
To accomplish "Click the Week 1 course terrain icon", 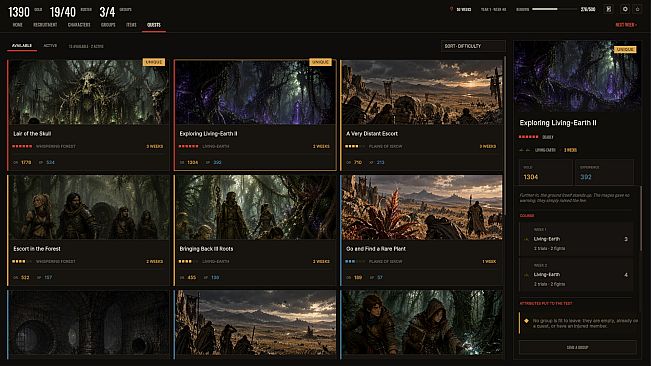I will click(x=526, y=239).
